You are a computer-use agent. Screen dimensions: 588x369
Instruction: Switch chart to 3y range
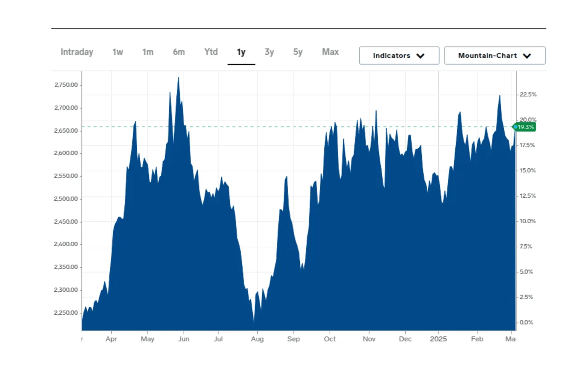[x=269, y=52]
